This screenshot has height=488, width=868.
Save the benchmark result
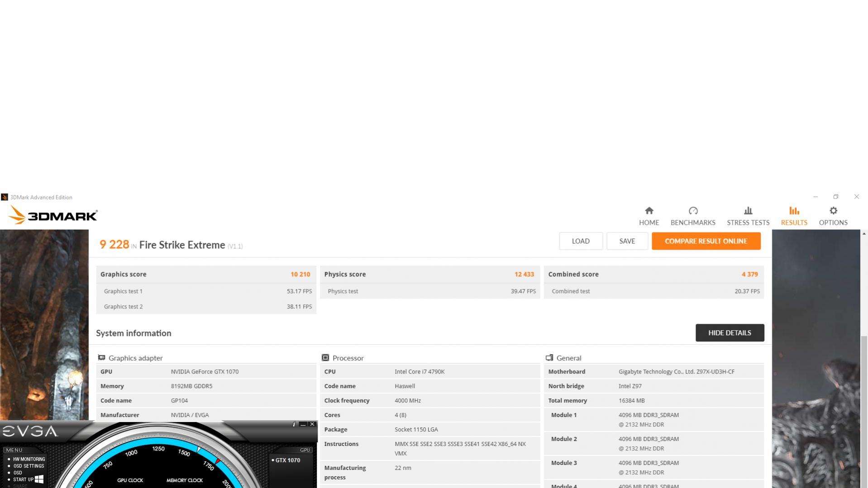tap(627, 241)
